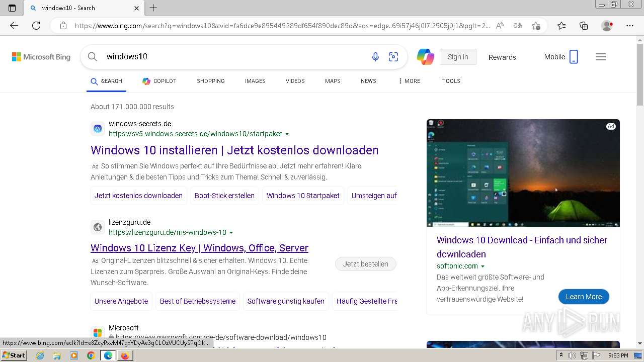Show hidden system tray icons
This screenshot has width=644, height=362.
coord(561,355)
